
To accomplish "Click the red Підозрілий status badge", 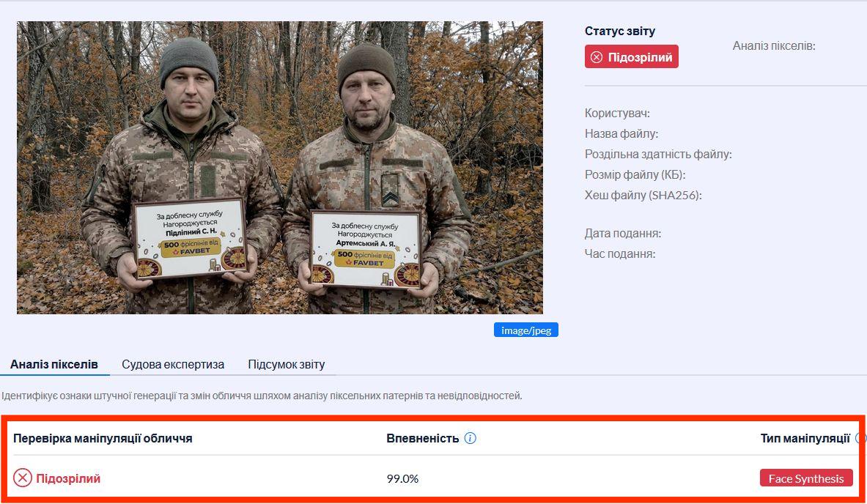I will tap(632, 57).
